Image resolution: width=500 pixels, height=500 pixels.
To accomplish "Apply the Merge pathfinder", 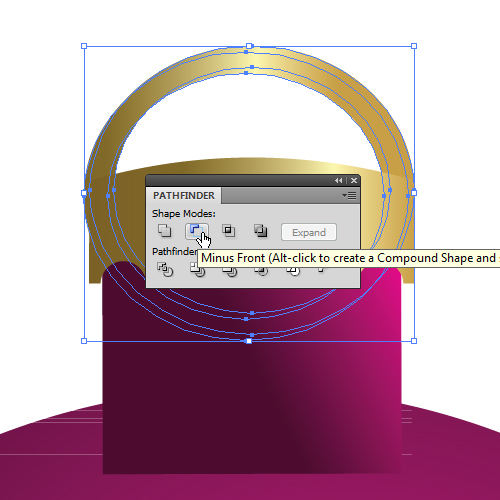I will tap(229, 272).
